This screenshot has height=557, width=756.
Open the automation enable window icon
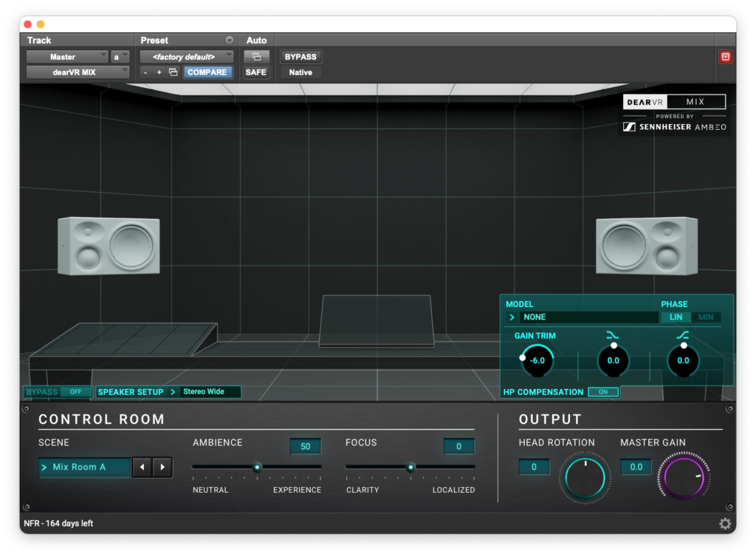256,57
